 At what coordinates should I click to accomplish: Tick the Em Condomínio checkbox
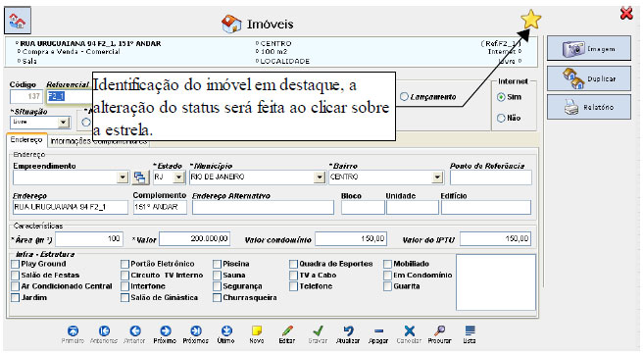point(388,276)
